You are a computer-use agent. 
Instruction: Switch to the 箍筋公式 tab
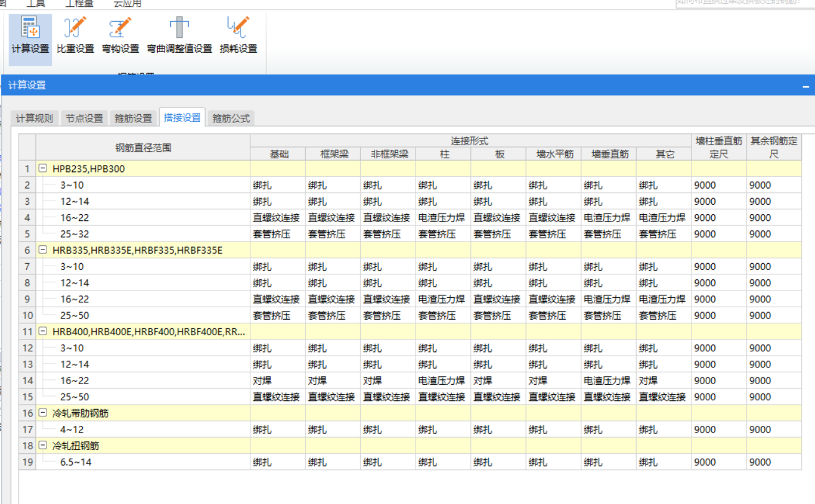click(x=231, y=118)
